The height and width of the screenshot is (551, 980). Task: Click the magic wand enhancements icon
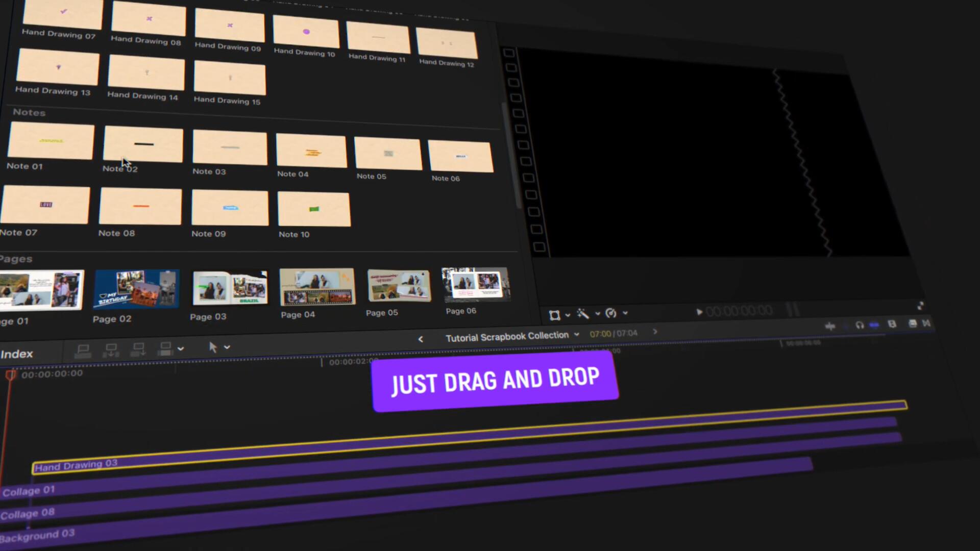[x=583, y=314]
